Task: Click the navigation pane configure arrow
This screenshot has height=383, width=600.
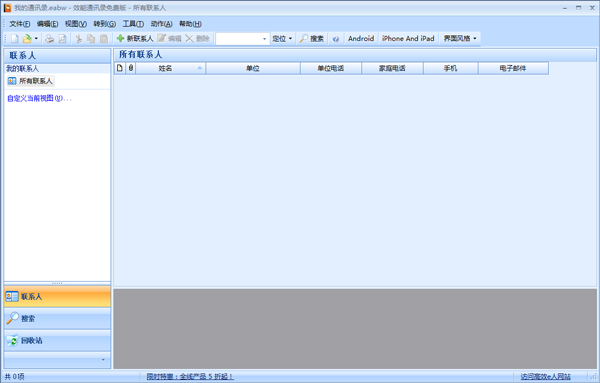Action: (103, 360)
